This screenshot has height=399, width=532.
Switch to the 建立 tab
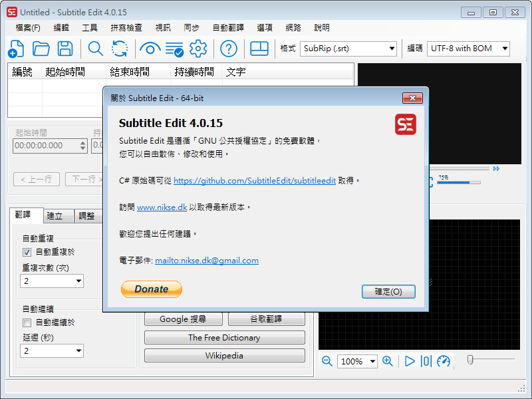click(x=59, y=216)
